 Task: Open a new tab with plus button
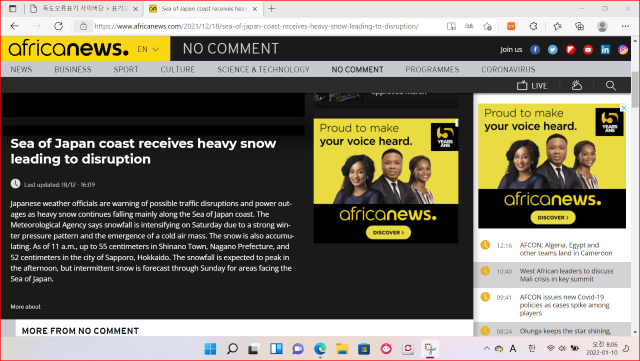point(272,9)
